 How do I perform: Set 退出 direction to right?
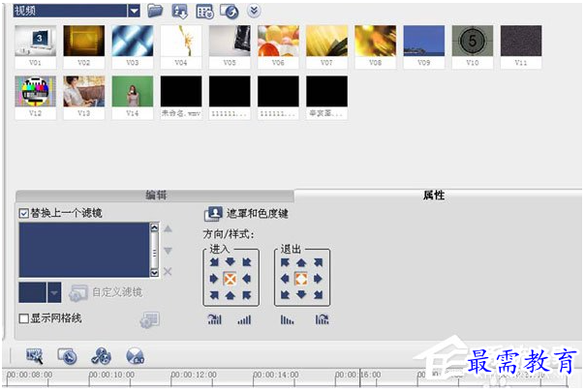point(319,279)
